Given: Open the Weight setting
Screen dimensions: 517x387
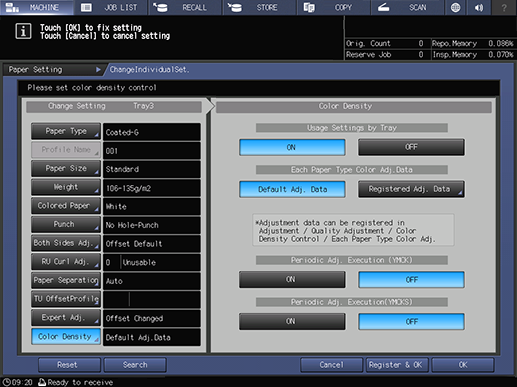Looking at the screenshot, I should point(66,187).
